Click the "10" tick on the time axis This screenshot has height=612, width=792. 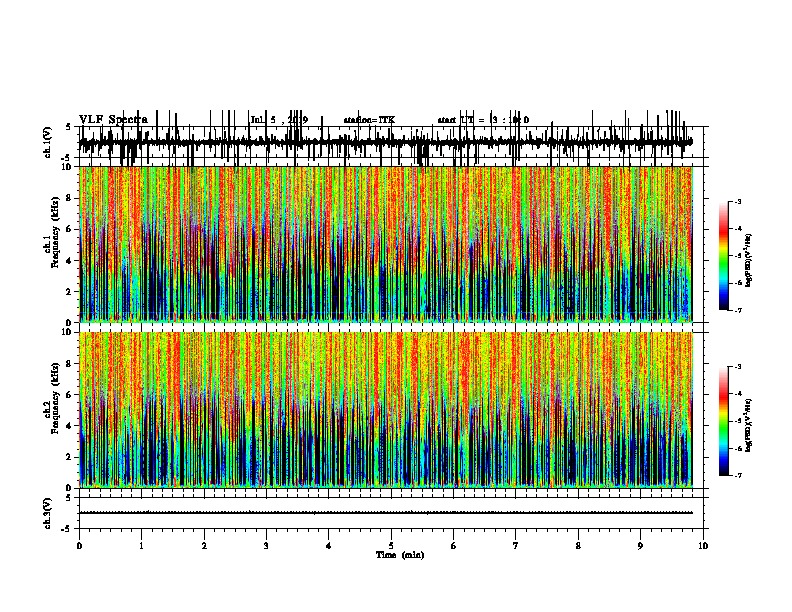point(703,546)
